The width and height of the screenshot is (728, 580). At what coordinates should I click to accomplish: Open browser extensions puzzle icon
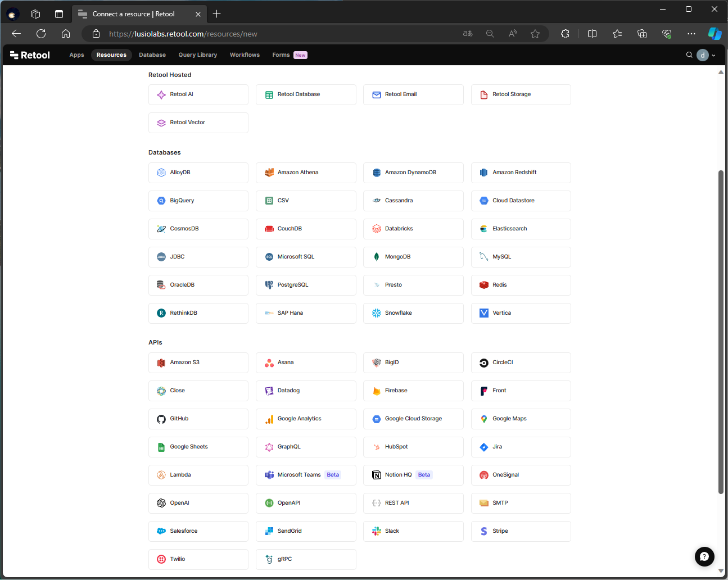565,34
